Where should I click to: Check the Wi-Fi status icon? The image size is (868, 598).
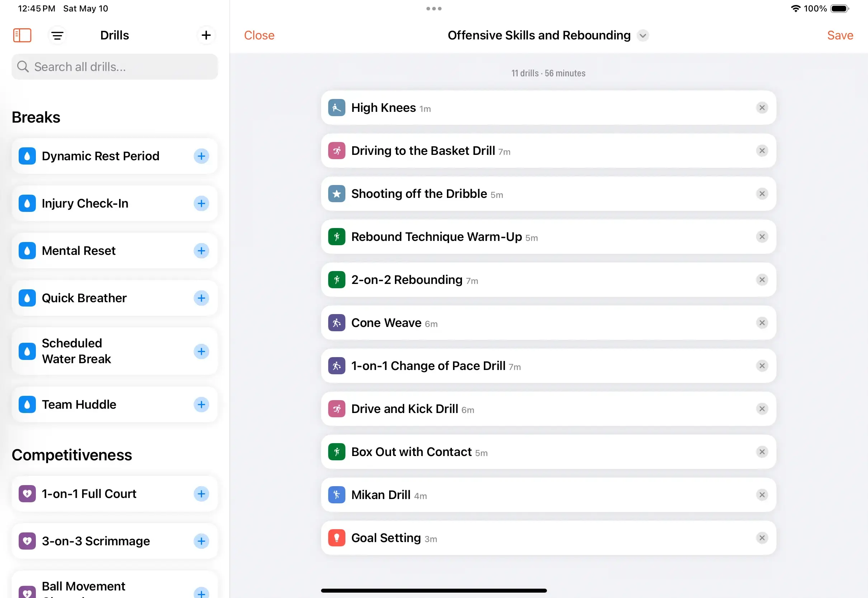coord(795,9)
